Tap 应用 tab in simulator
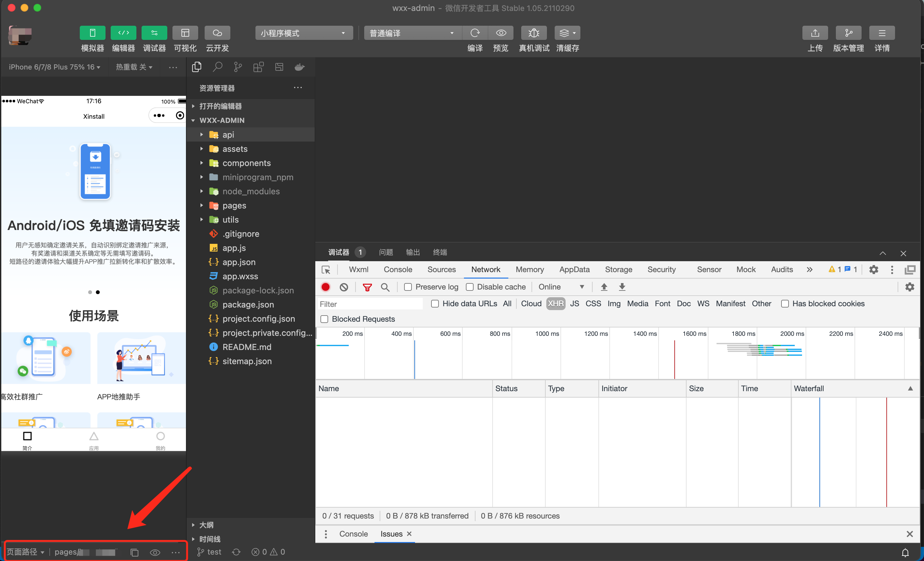The height and width of the screenshot is (561, 924). 94,441
